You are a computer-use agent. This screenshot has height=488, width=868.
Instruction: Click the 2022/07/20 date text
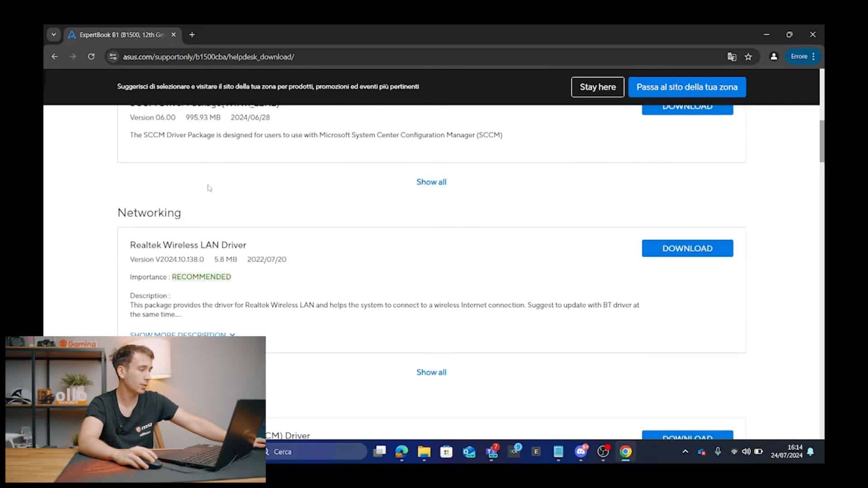click(267, 259)
